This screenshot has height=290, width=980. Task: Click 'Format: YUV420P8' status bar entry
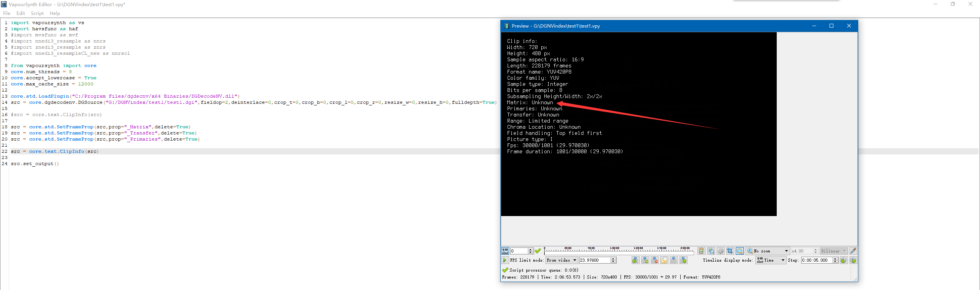pyautogui.click(x=702, y=277)
